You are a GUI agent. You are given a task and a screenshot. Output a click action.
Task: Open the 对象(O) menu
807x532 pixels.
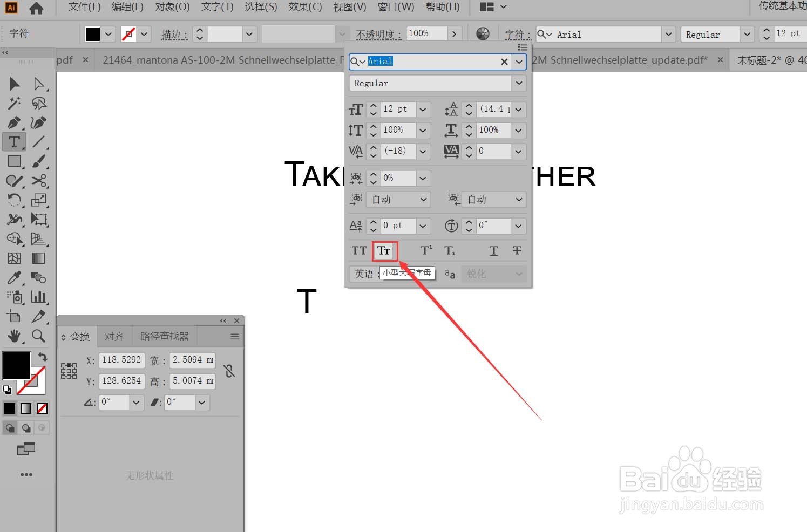(x=172, y=7)
